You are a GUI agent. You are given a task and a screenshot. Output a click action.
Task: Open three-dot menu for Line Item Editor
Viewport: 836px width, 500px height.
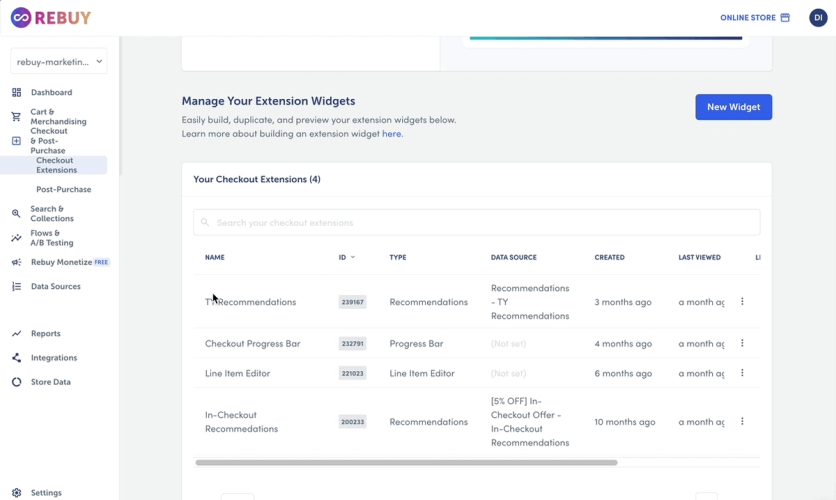(742, 373)
